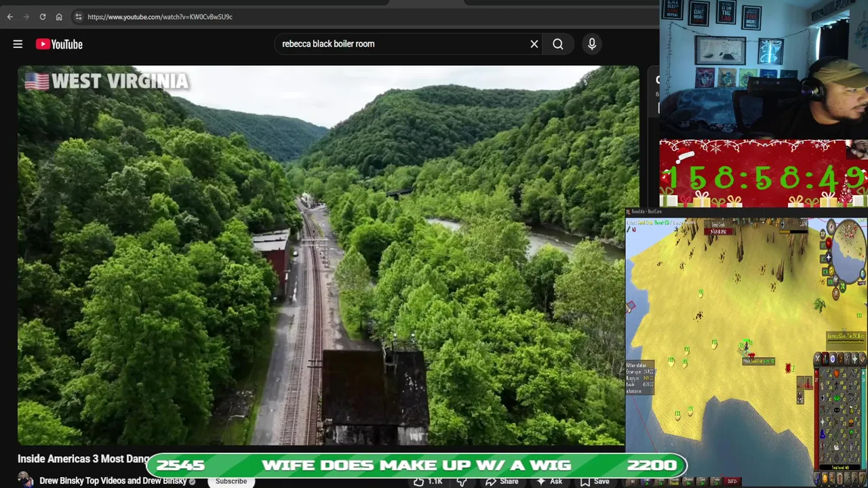Attack the red Sand Crab on beach

tap(788, 368)
